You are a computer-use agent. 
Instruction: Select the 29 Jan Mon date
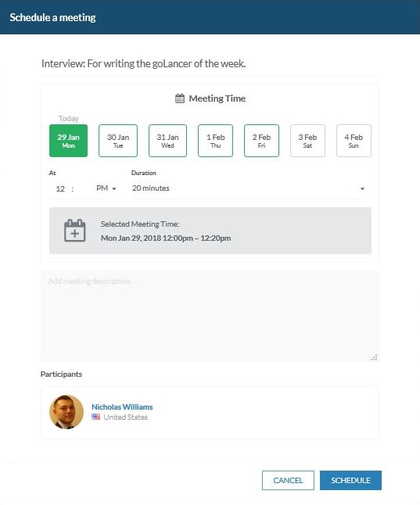point(68,141)
